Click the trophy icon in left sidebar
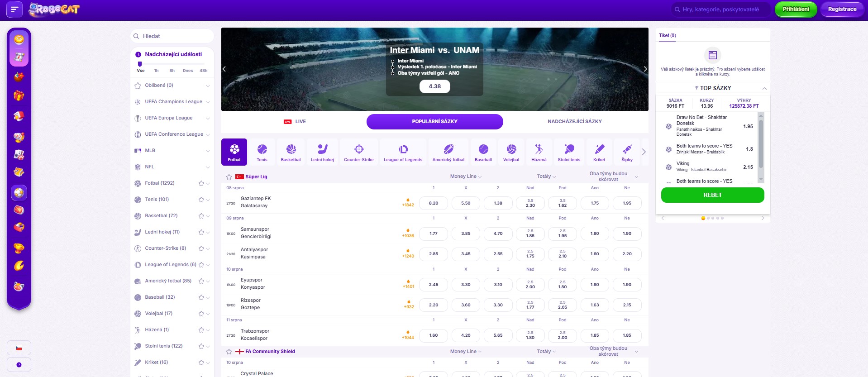 click(19, 248)
